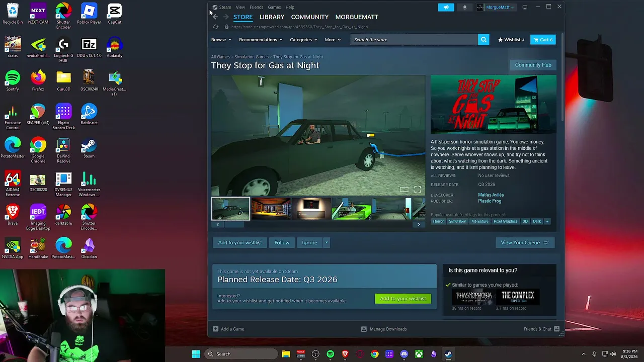
Task: Open the More store dropdown
Action: 333,40
